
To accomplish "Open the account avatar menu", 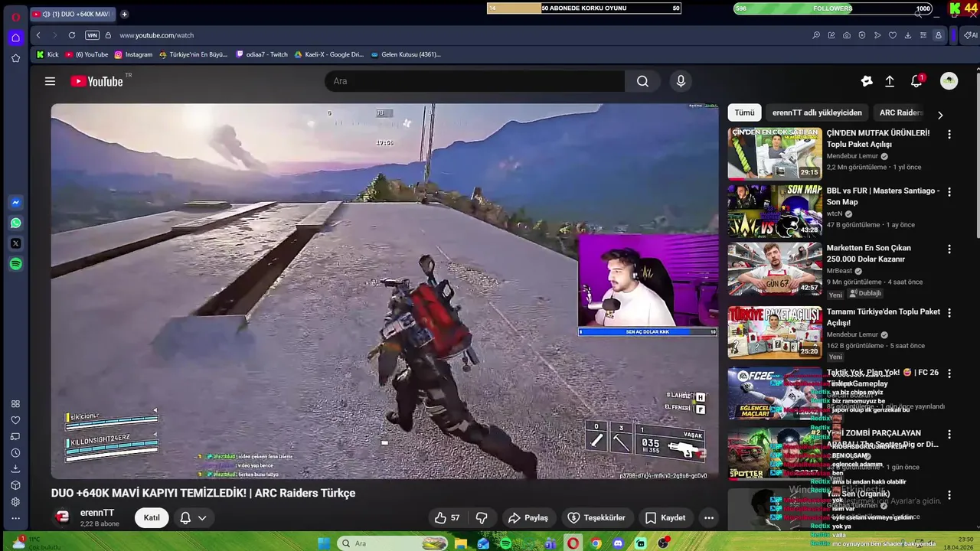I will pos(949,81).
